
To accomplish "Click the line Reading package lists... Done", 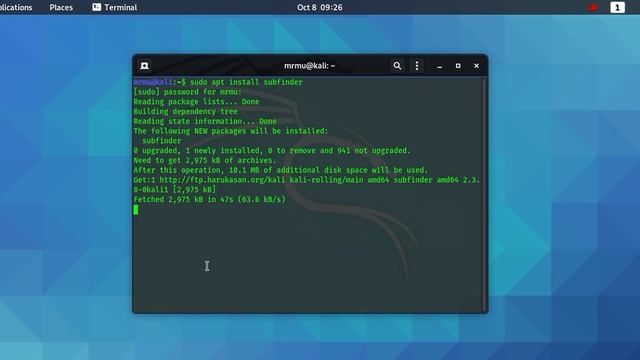I will click(196, 102).
